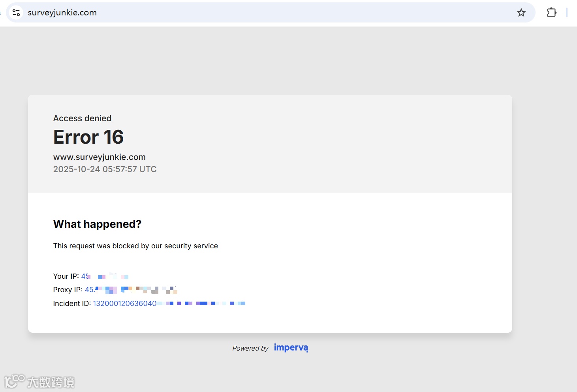Select the timestamp 2025-10-24 05:57:57 UTC

coord(105,169)
